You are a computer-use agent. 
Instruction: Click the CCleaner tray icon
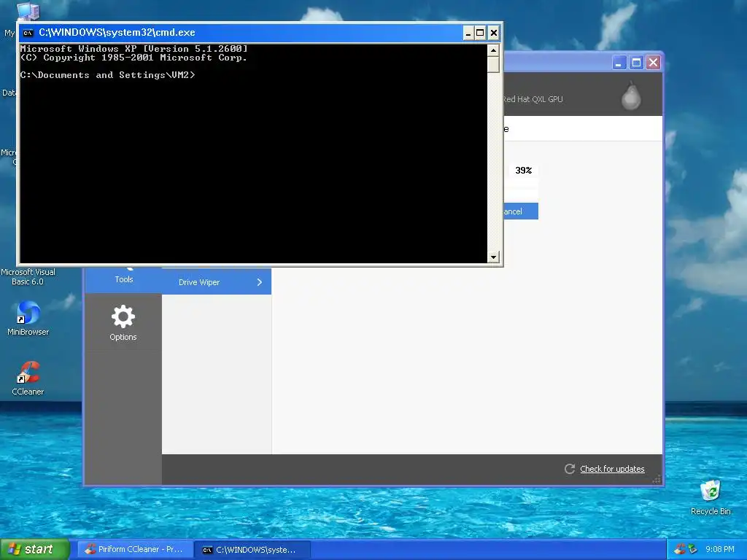pyautogui.click(x=679, y=550)
